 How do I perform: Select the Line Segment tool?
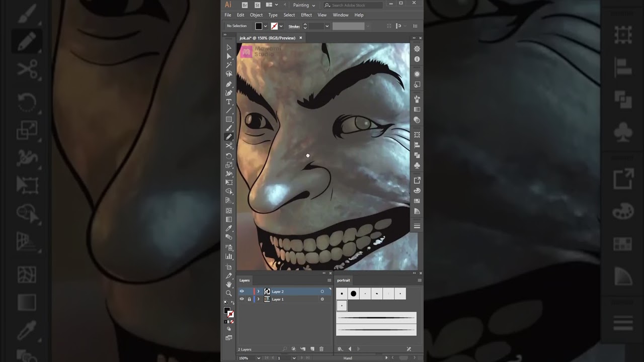229,111
